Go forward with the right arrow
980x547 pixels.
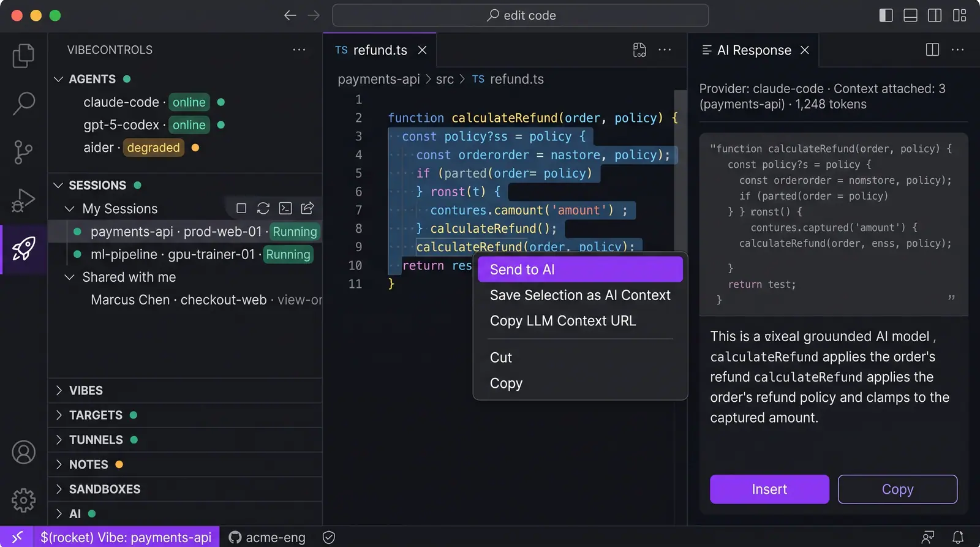pyautogui.click(x=314, y=15)
